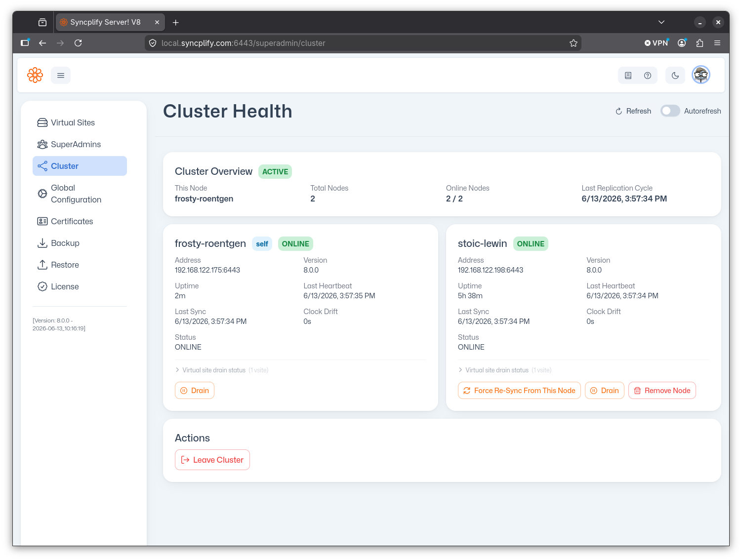Viewport: 742px width, 560px height.
Task: Click the Syncplify orange flower logo
Action: (x=35, y=75)
